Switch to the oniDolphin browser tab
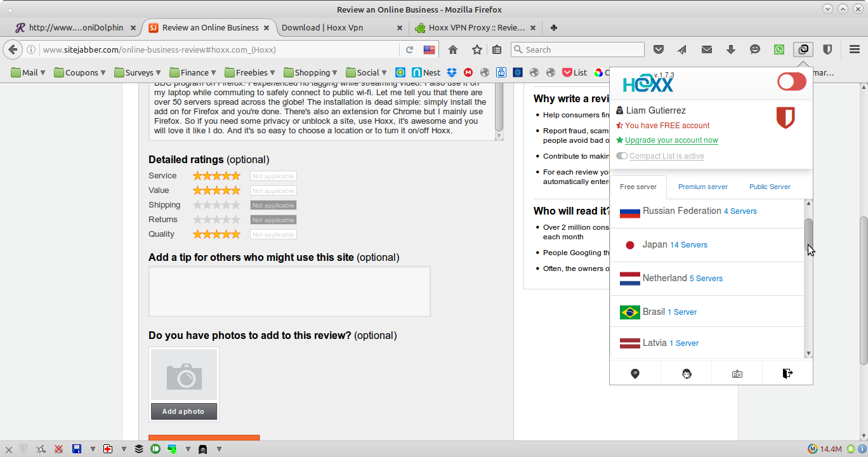The width and height of the screenshot is (868, 457). (76, 28)
